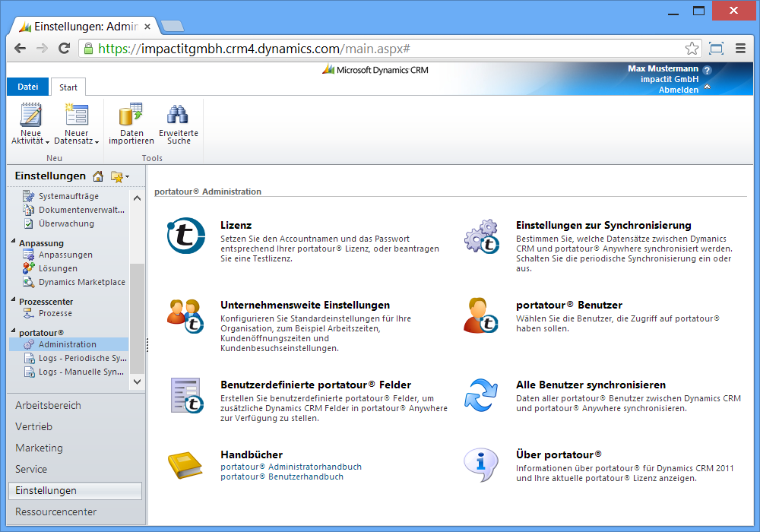This screenshot has height=532, width=760.
Task: Click the Lizenz portatour logo icon
Action: [x=185, y=236]
